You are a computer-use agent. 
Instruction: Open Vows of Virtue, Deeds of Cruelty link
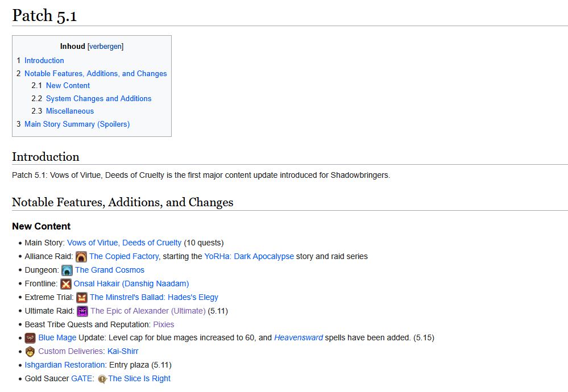tap(125, 243)
